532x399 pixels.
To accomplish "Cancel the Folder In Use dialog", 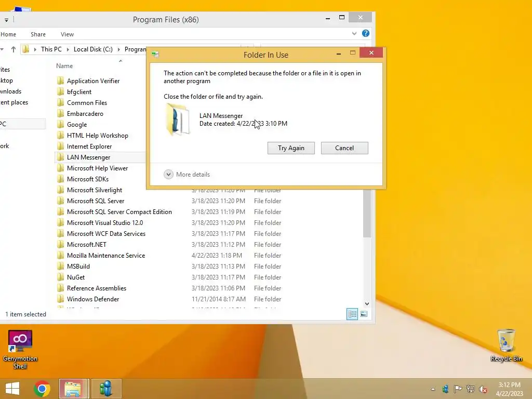I will tap(344, 148).
